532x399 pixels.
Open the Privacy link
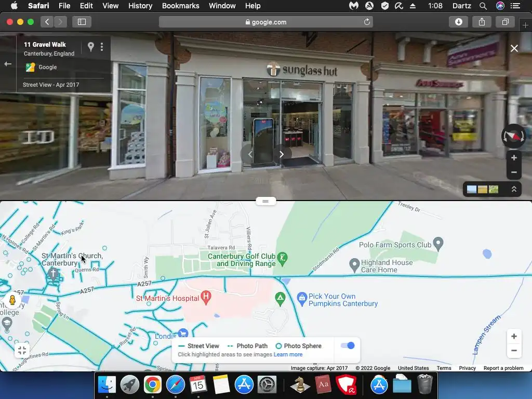pyautogui.click(x=467, y=368)
